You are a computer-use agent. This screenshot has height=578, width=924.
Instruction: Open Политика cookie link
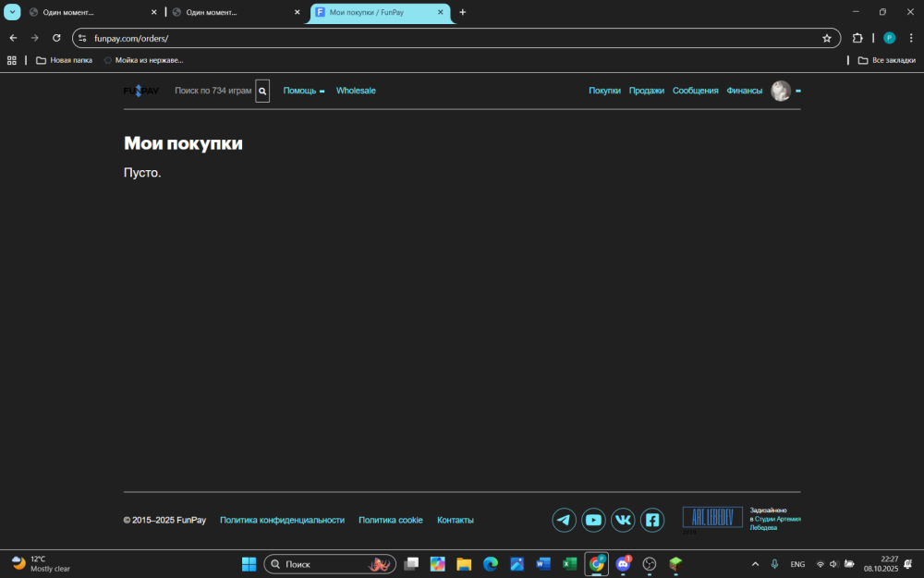coord(391,520)
